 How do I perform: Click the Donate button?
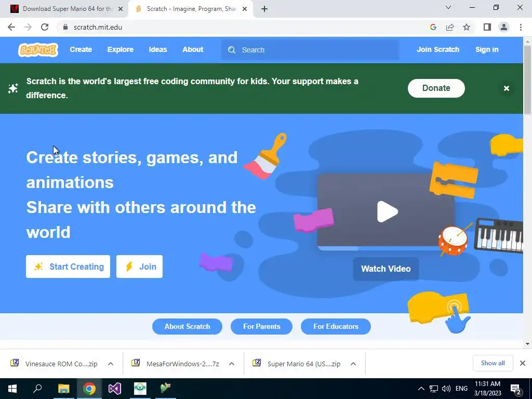pos(436,88)
